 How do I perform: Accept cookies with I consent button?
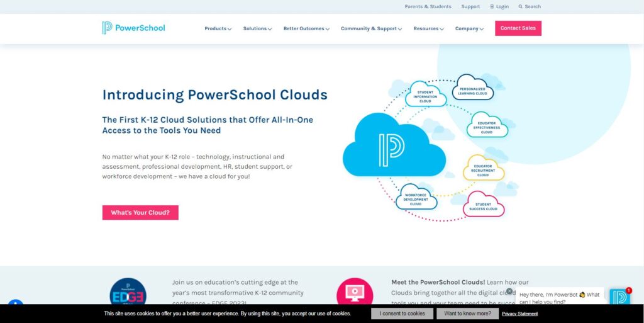[402, 314]
